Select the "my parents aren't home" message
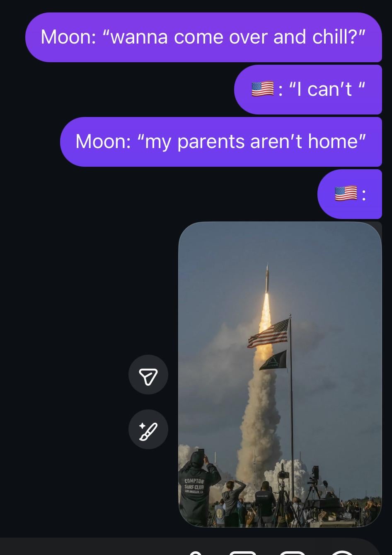 [x=221, y=142]
